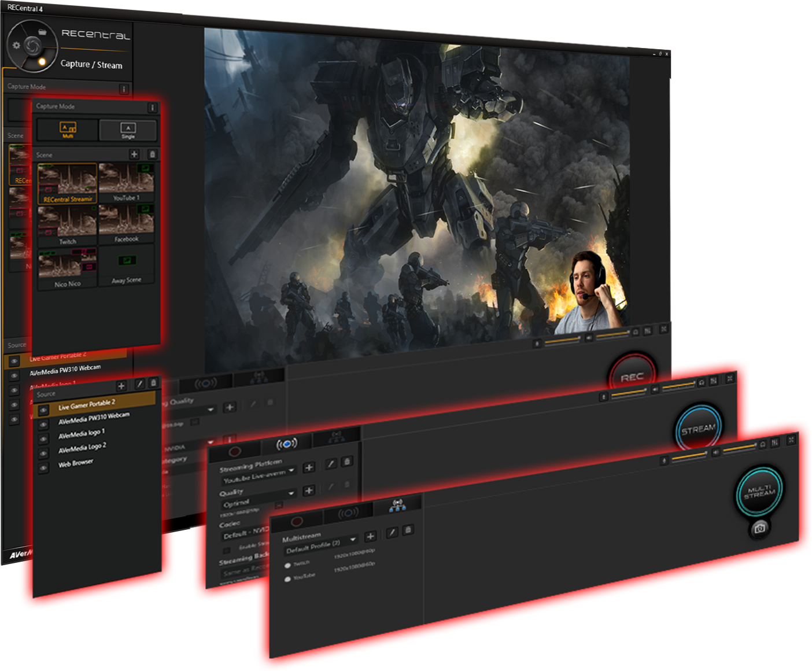
Task: Remove the source with the Source panel trash icon
Action: click(153, 382)
